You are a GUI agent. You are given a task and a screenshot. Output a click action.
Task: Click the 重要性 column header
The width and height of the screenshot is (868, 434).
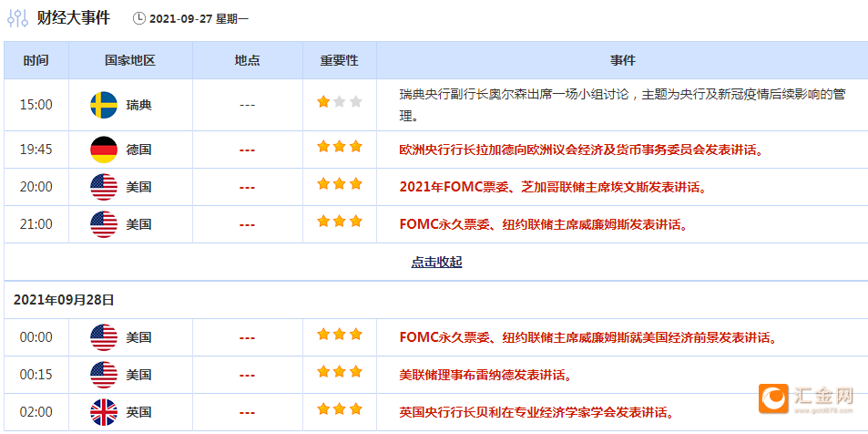(x=340, y=60)
